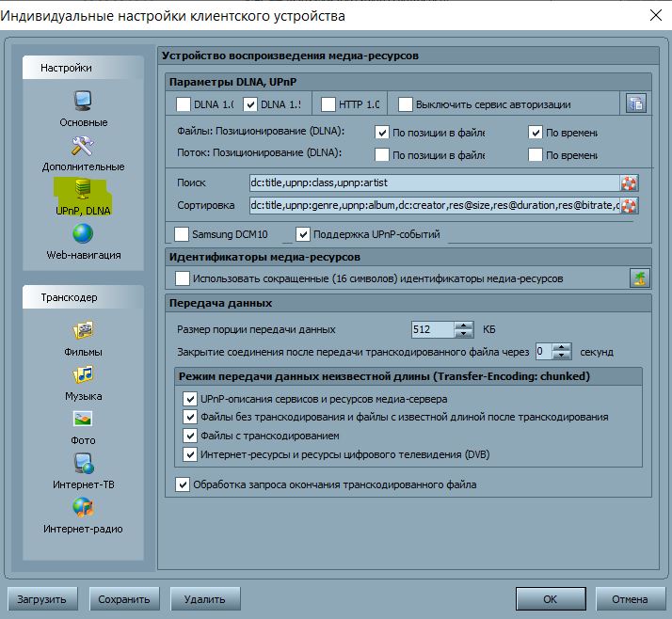
Task: Click the reset icon beside the Поиск field
Action: pyautogui.click(x=629, y=183)
